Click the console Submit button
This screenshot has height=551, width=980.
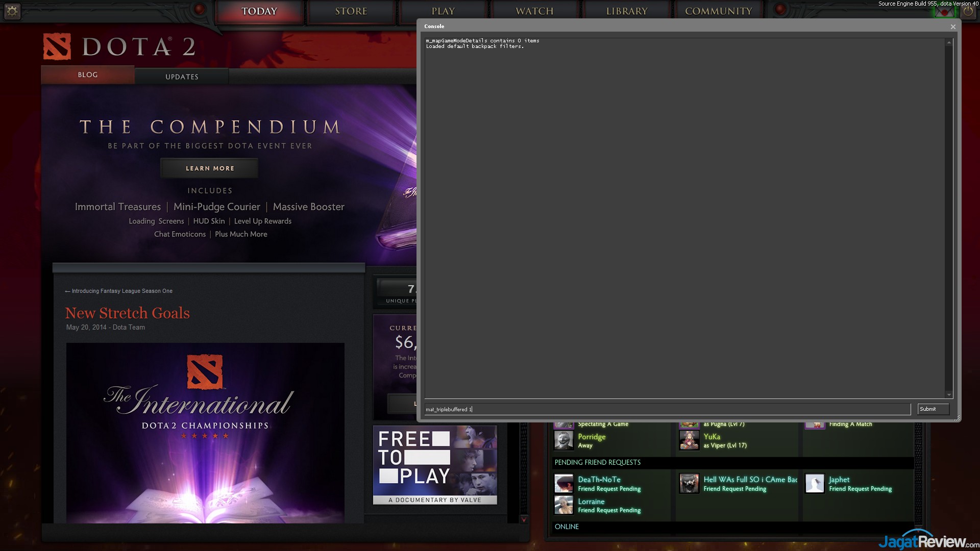(x=933, y=409)
